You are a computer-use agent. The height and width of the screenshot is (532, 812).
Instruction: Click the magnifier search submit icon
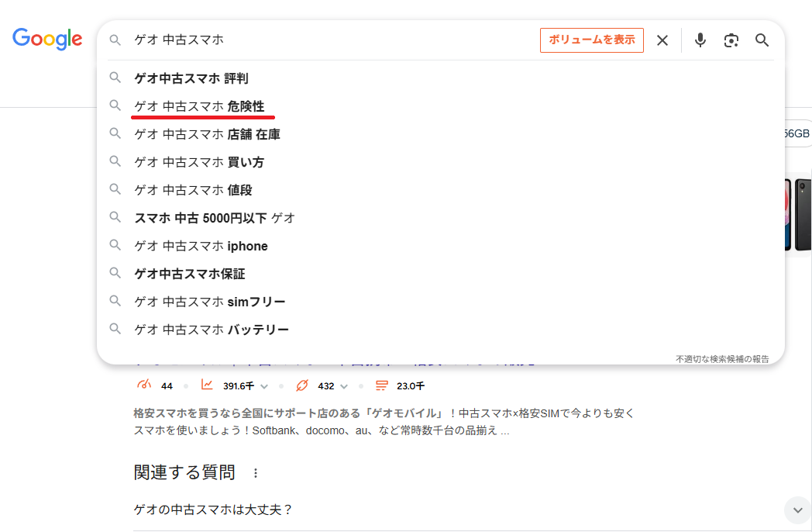click(x=762, y=40)
